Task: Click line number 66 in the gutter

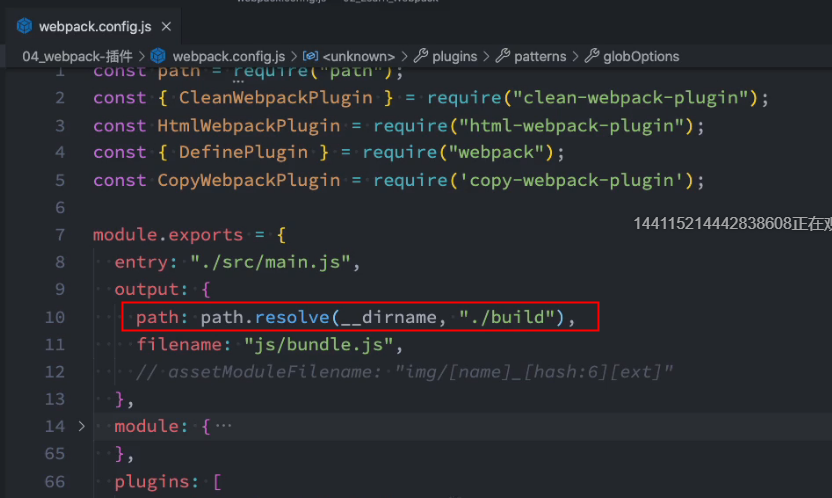Action: coord(55,482)
